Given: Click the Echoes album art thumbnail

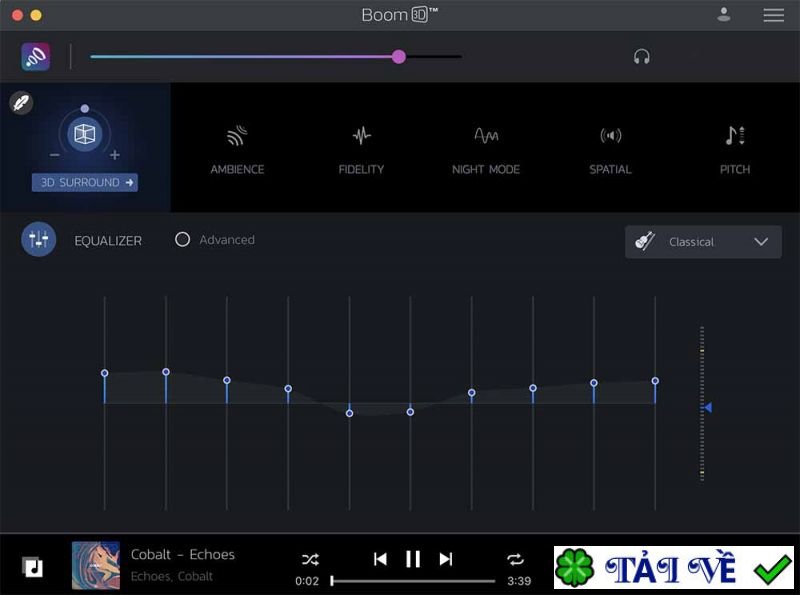Looking at the screenshot, I should (x=96, y=565).
